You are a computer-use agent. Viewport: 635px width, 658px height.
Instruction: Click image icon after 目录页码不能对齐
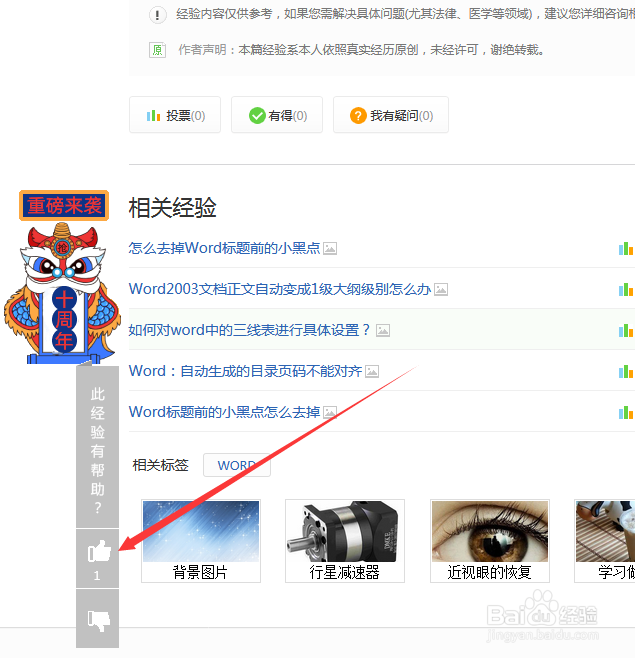point(372,371)
